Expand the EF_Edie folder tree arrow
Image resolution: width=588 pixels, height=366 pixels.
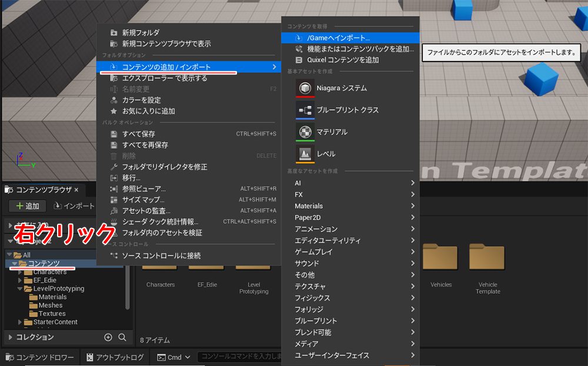coord(21,281)
